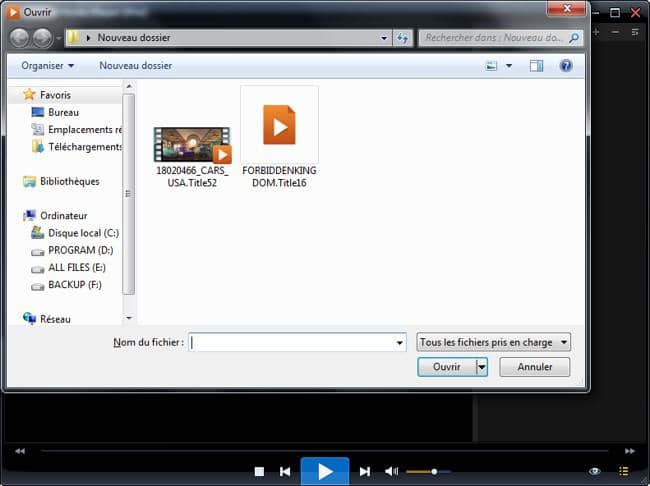The width and height of the screenshot is (650, 486).
Task: Open Disque local (C:) drive
Action: coord(83,233)
